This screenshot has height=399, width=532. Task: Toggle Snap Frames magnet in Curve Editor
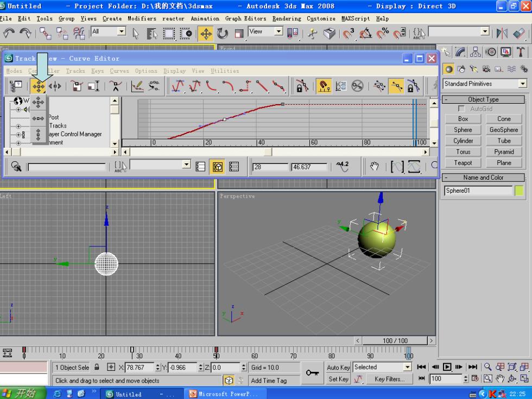tap(324, 86)
